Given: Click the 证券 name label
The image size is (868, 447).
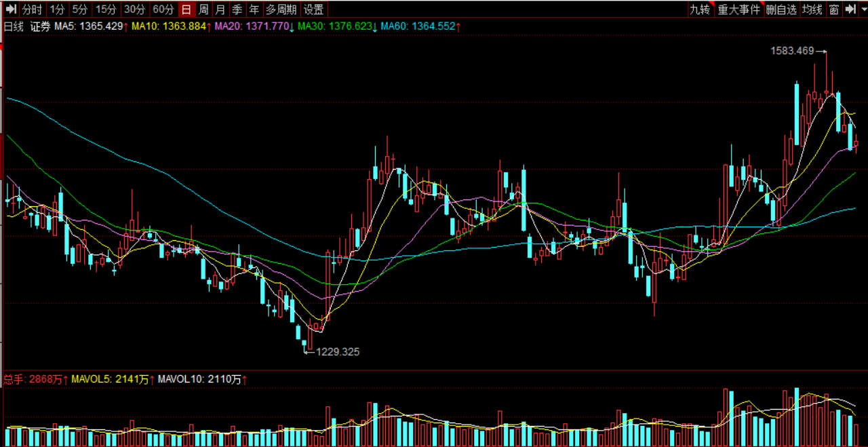Looking at the screenshot, I should click(x=41, y=26).
